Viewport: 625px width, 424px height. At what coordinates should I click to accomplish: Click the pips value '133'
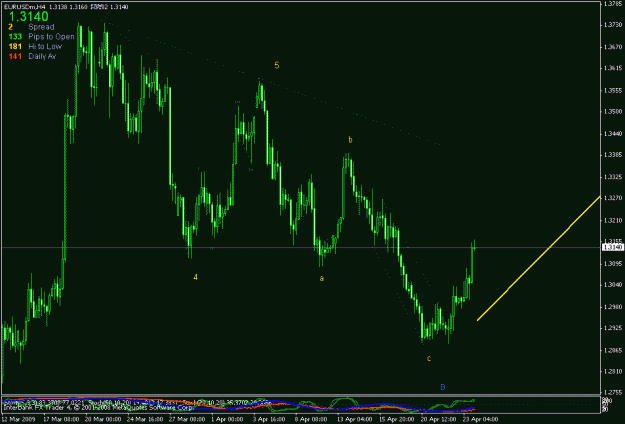(15, 37)
